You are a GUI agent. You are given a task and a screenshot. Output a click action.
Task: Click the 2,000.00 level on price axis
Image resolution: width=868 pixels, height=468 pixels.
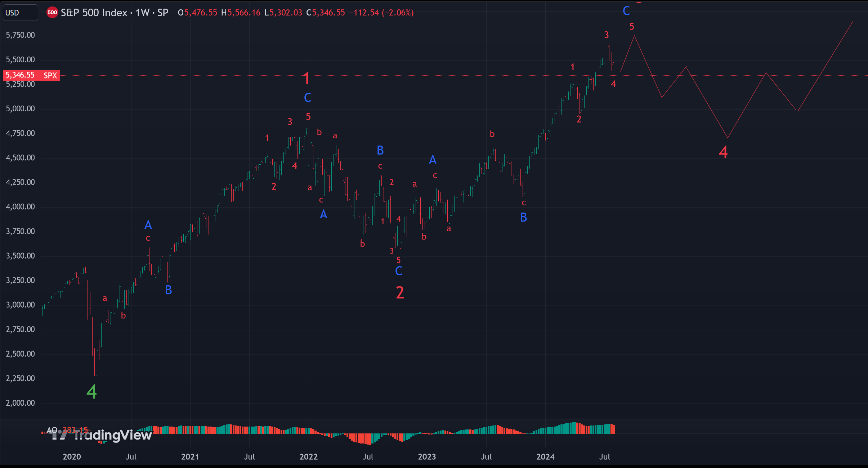click(21, 403)
